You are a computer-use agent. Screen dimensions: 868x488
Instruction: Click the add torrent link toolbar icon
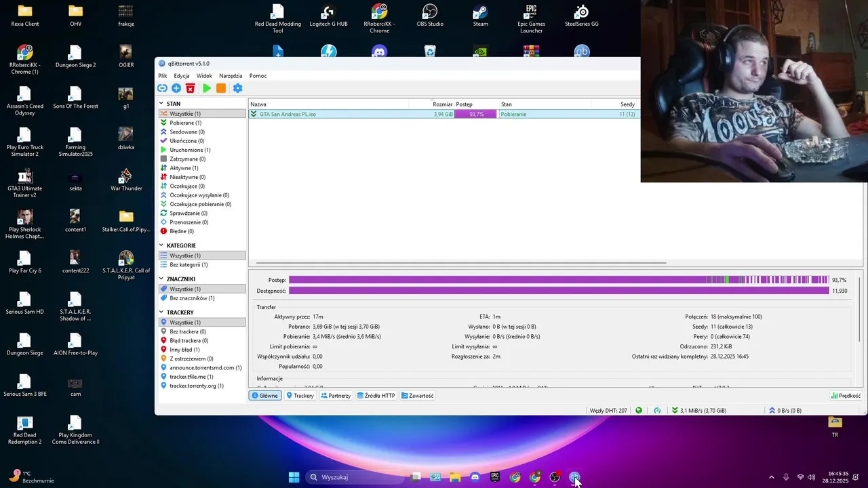pos(162,88)
